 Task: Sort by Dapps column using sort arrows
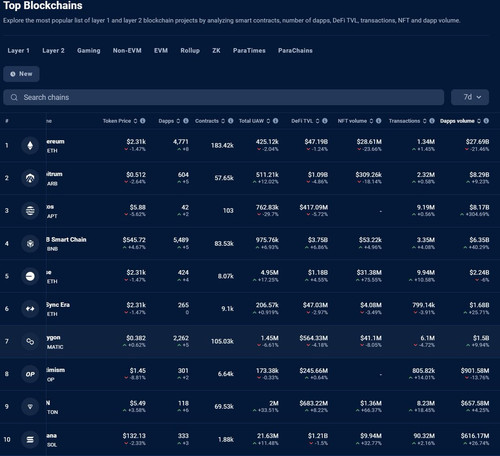[178, 121]
